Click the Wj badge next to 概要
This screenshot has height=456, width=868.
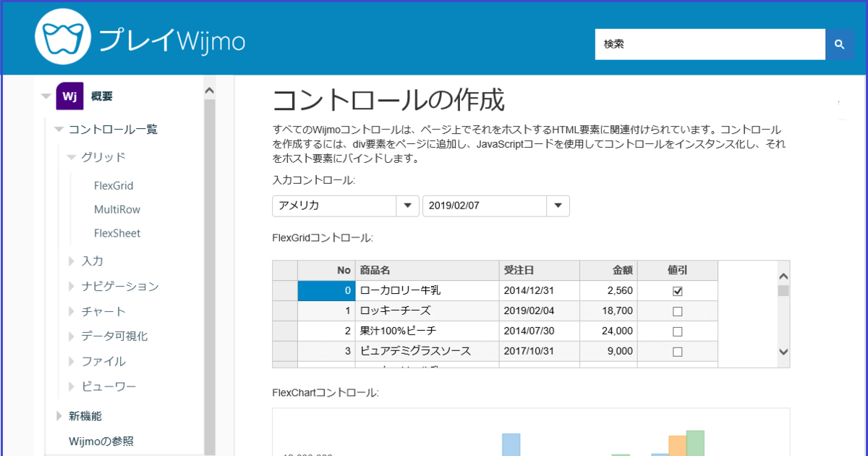coord(70,96)
